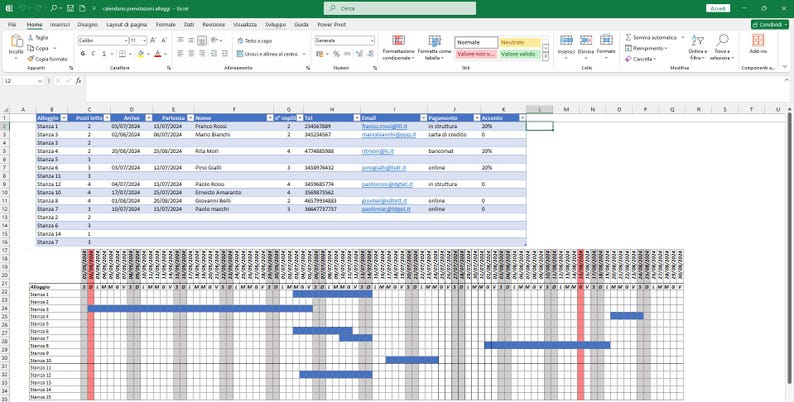Image resolution: width=794 pixels, height=402 pixels.
Task: Switch to the Power Pivot tab
Action: (x=332, y=24)
